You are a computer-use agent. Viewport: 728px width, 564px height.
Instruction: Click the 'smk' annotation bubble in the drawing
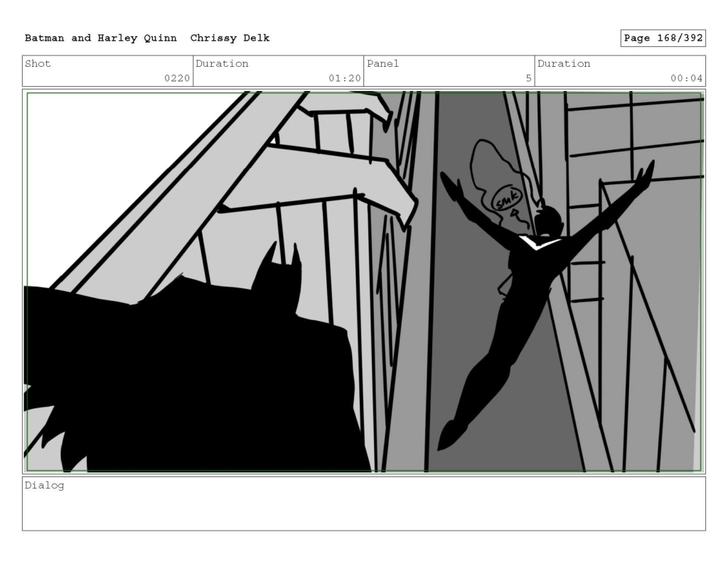click(x=506, y=199)
